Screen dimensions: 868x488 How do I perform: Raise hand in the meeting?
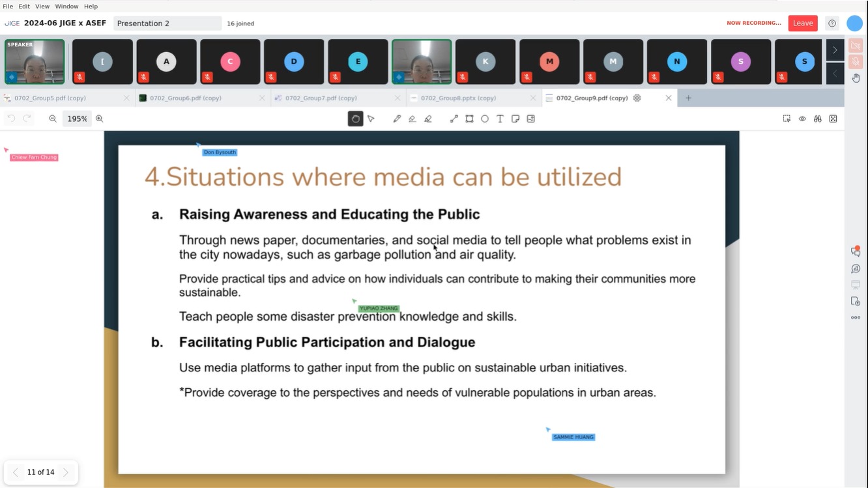pyautogui.click(x=856, y=78)
